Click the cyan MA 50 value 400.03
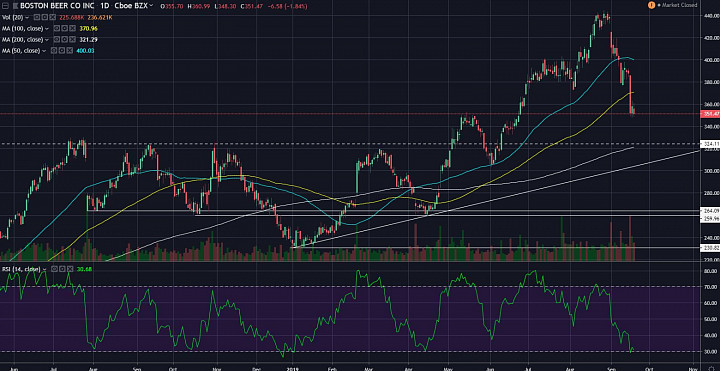The image size is (720, 371). pos(85,51)
